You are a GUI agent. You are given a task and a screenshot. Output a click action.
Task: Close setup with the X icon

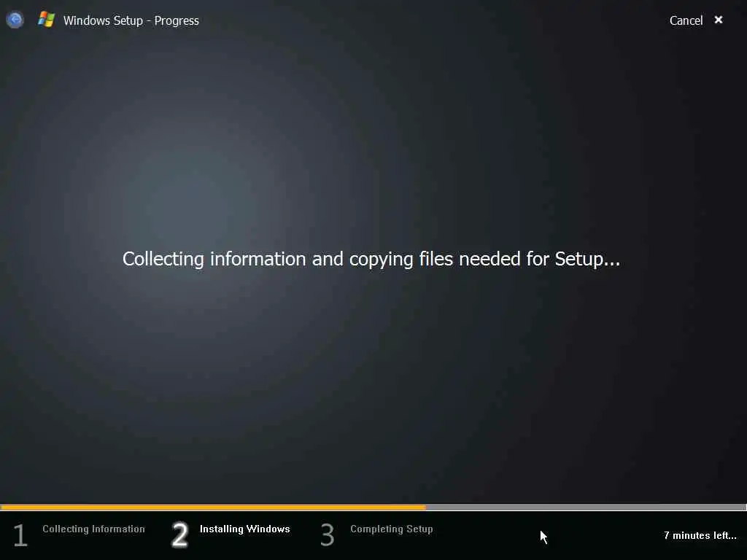(x=719, y=20)
